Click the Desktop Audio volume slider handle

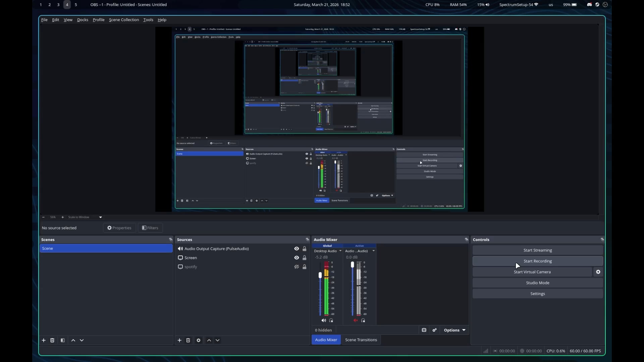(320, 275)
